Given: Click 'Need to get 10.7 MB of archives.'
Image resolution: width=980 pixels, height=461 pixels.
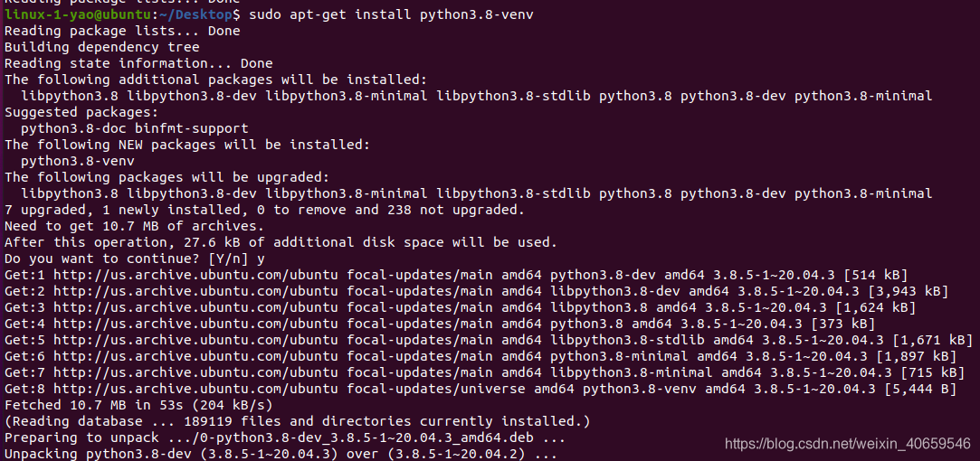Looking at the screenshot, I should tap(134, 225).
